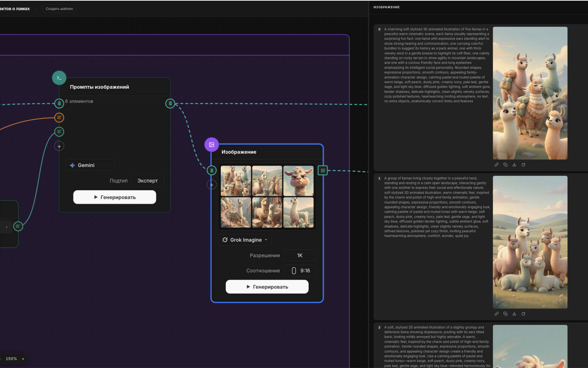The width and height of the screenshot is (588, 368).
Task: Click the 6 элементов label
Action: tap(79, 101)
